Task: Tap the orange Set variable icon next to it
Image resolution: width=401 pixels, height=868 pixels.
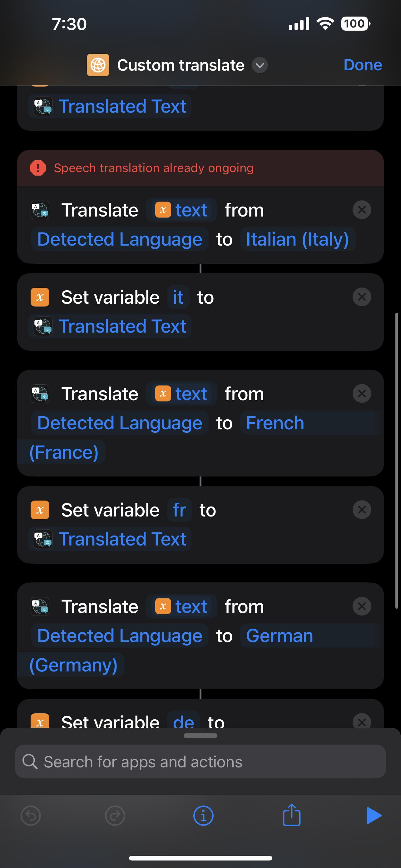Action: tap(40, 297)
